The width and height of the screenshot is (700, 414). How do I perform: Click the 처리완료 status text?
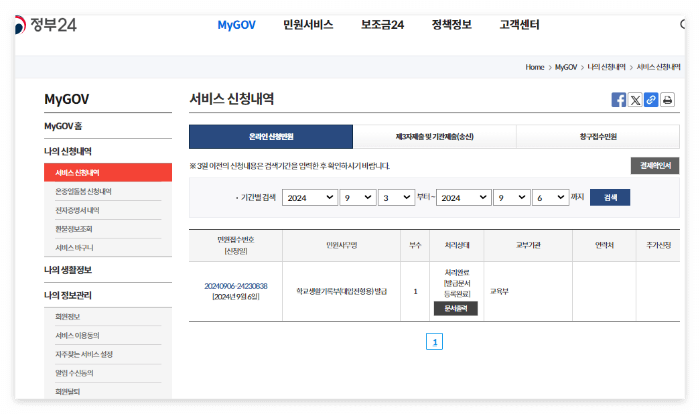click(x=457, y=272)
